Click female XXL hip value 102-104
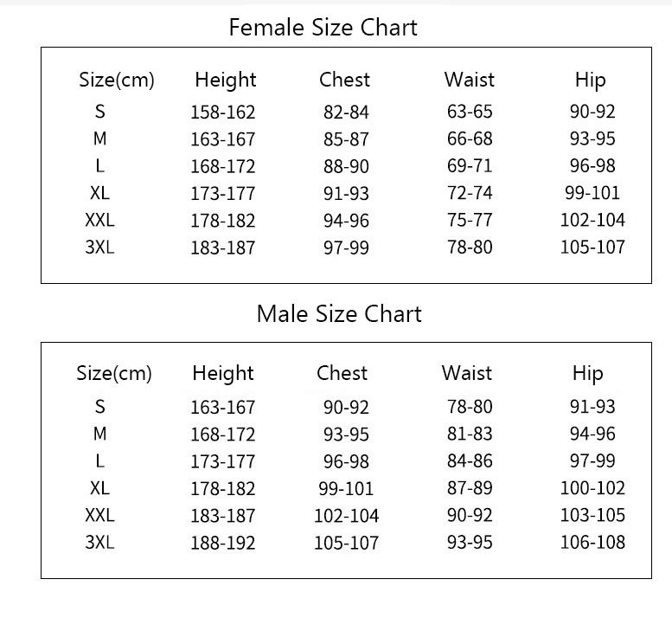Screen dimensions: 672x618 tap(592, 220)
